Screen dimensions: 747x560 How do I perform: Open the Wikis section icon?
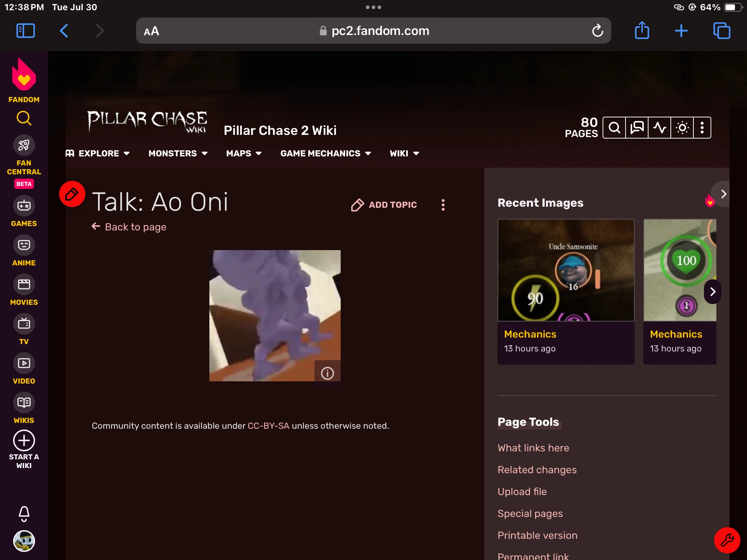pyautogui.click(x=24, y=402)
